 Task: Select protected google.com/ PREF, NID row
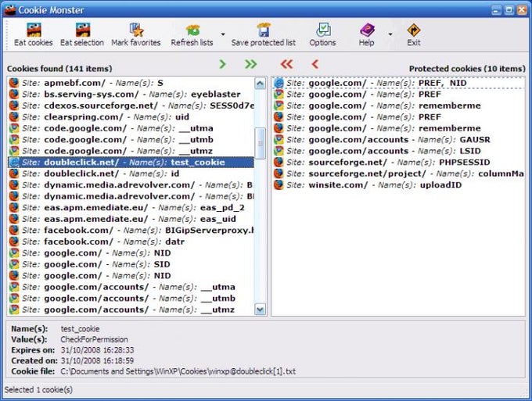pyautogui.click(x=399, y=83)
